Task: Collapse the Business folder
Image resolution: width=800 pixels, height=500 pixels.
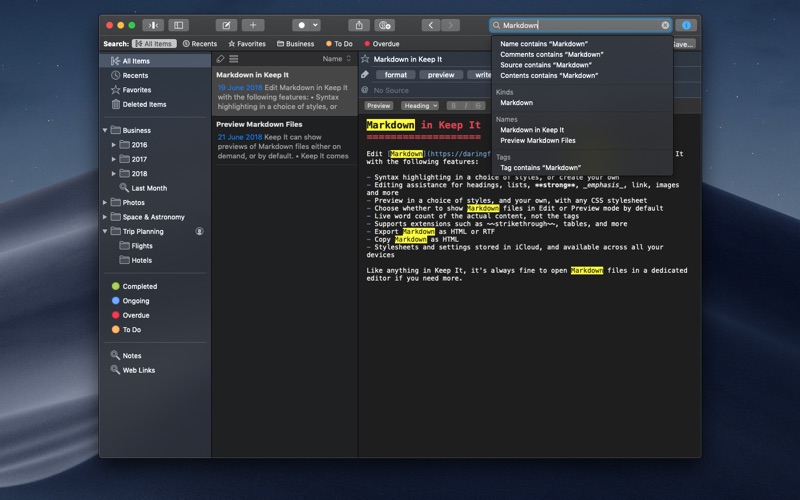Action: 105,130
